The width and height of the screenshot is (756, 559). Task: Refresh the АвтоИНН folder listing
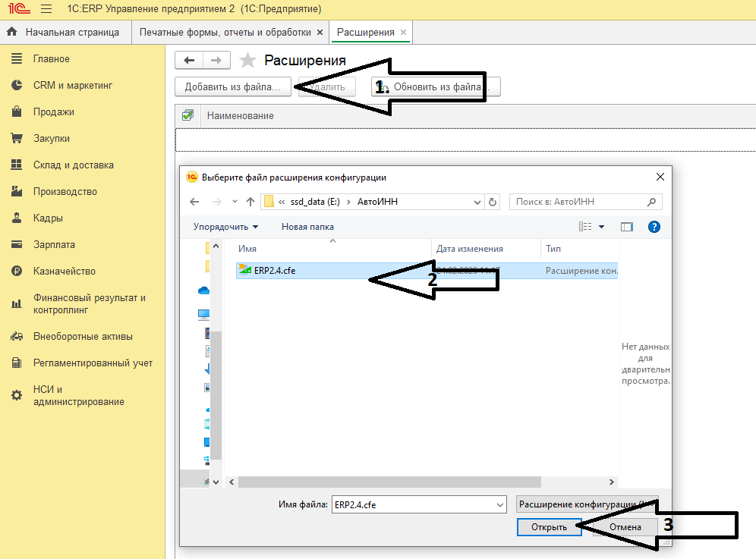pos(493,202)
